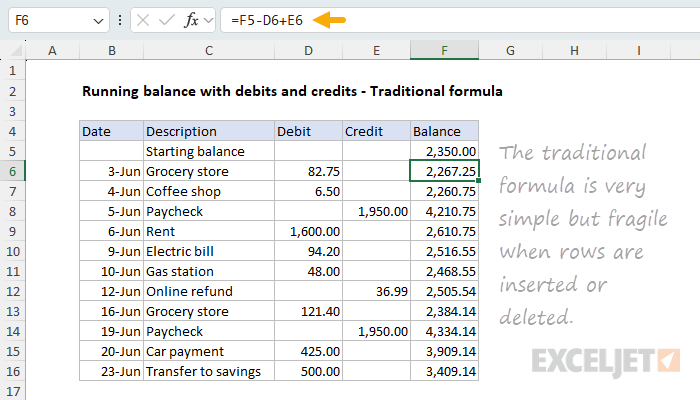Click the 'Gas station' cell

[x=209, y=271]
